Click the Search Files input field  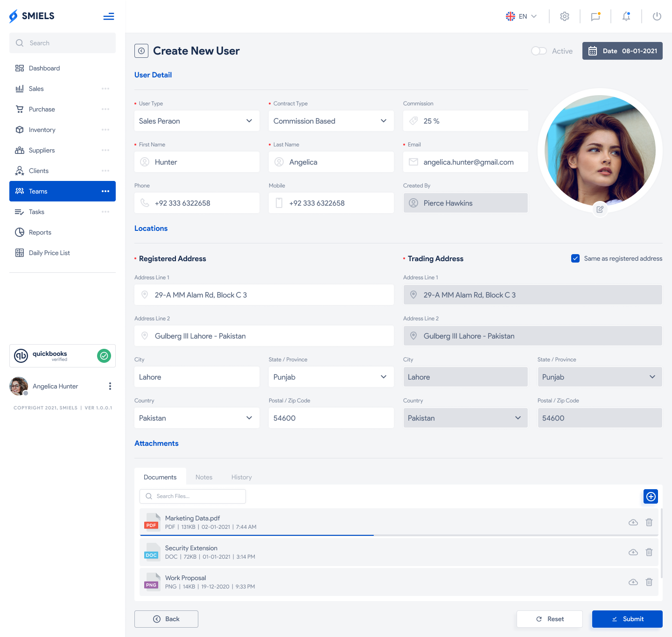pos(193,496)
